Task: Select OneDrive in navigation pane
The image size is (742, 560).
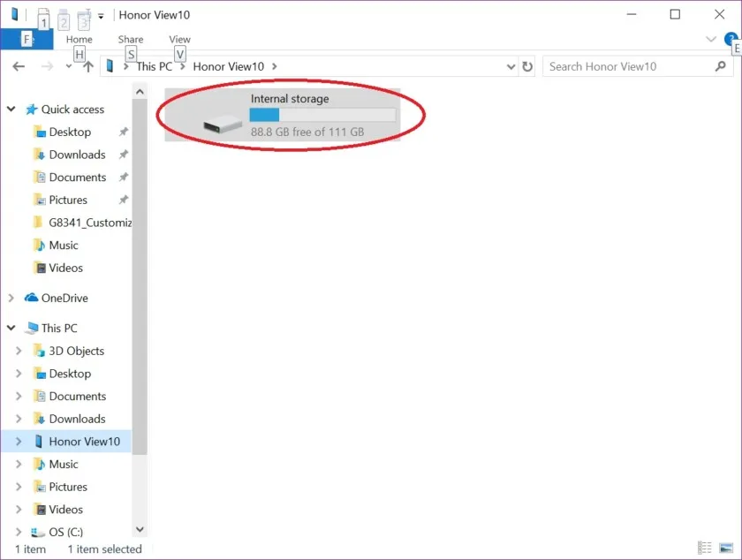Action: (x=64, y=299)
